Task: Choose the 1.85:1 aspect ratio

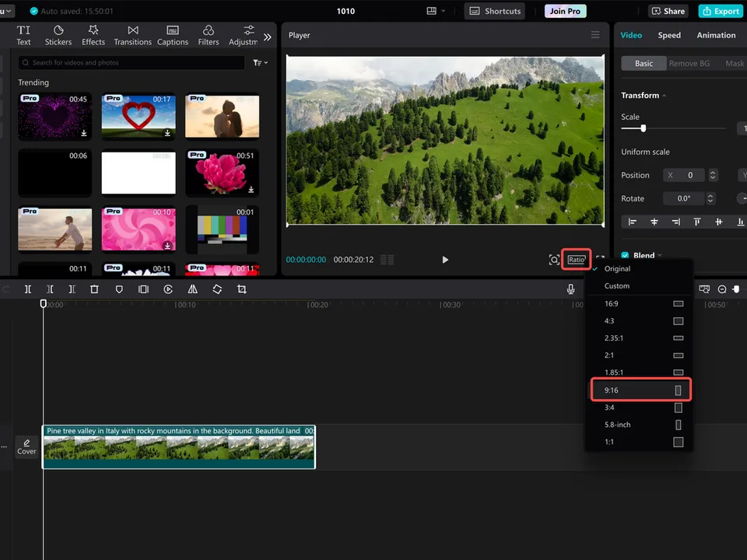Action: click(x=638, y=372)
